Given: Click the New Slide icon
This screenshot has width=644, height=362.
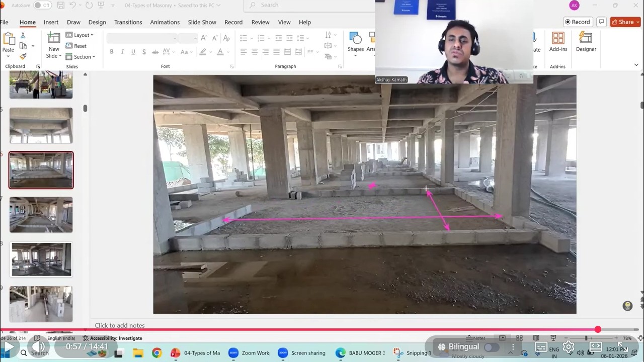Looking at the screenshot, I should [x=54, y=38].
